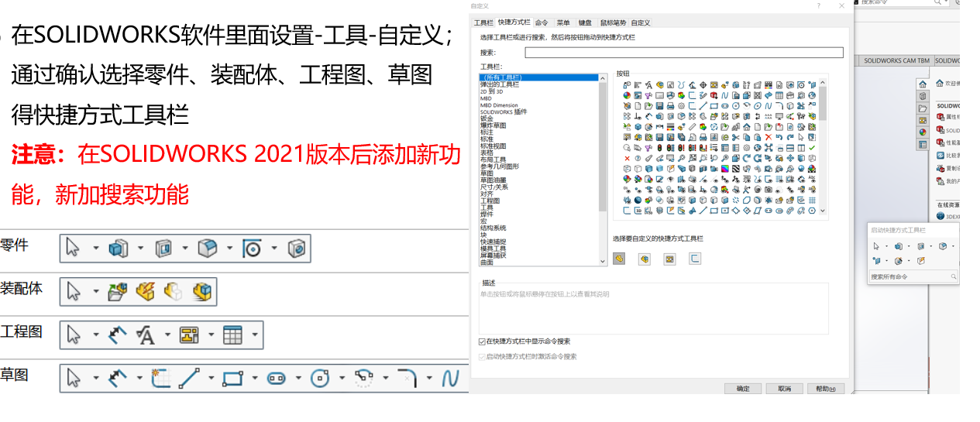Viewport: 980px width, 422px height.
Task: Open dropdown arrow after extrude boss in 零件
Action: point(141,249)
